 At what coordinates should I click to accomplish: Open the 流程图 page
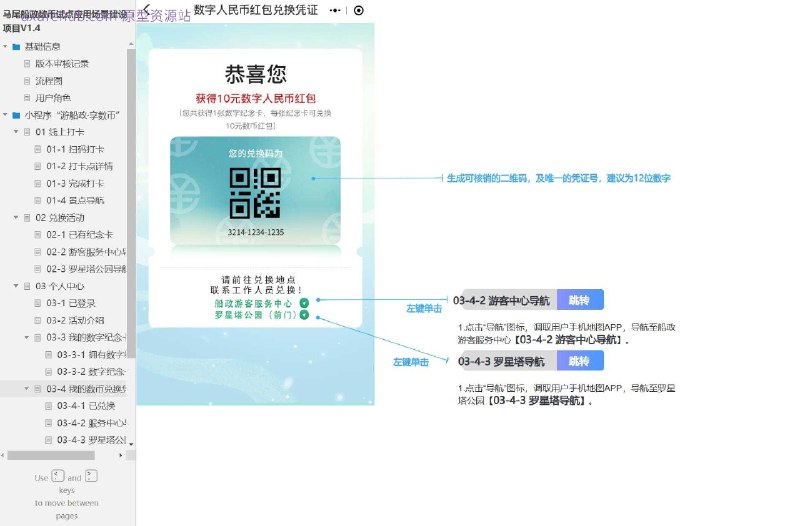[x=49, y=81]
